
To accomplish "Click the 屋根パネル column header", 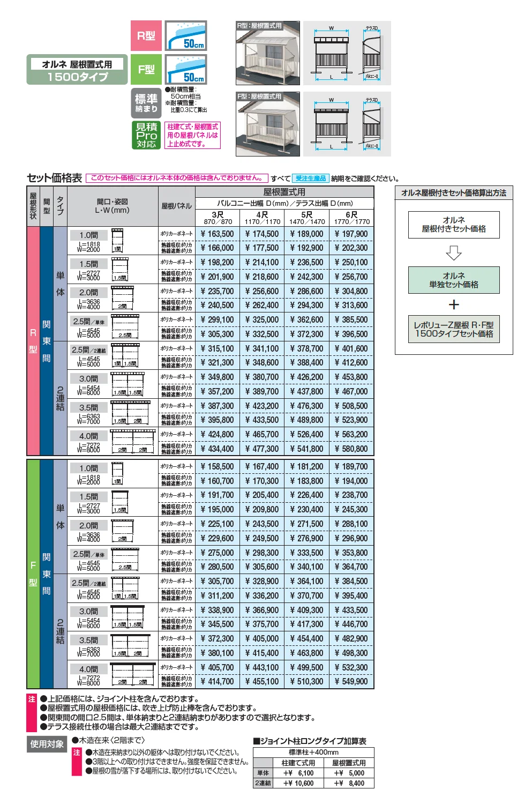I will tap(176, 206).
